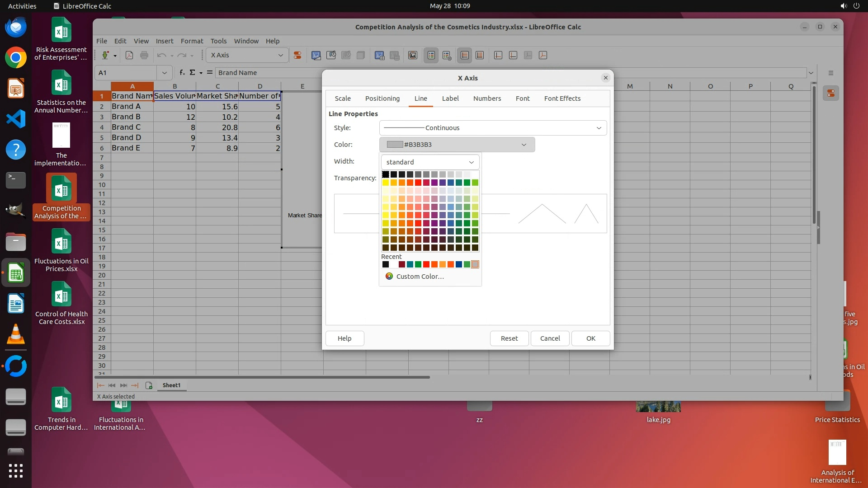Click the Format Selection toolbar icon
This screenshot has height=488, width=868.
pos(297,55)
